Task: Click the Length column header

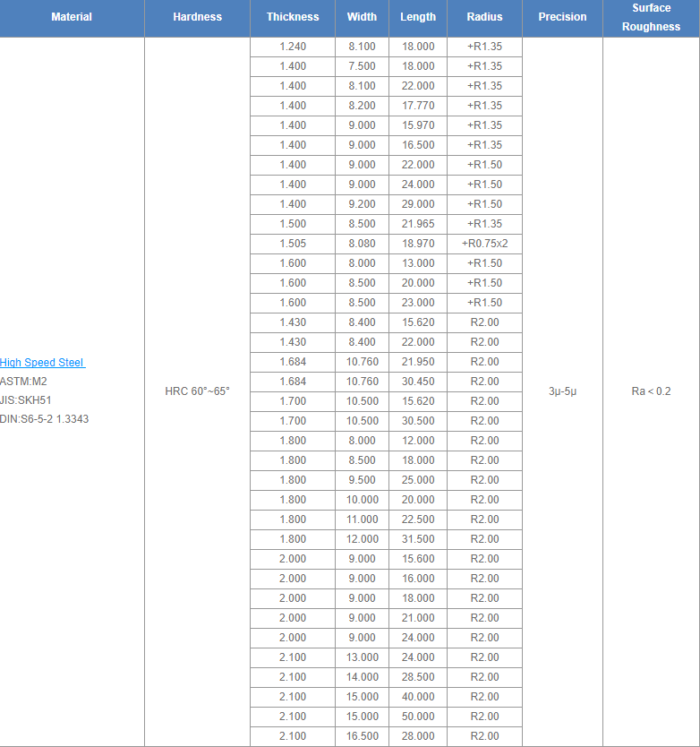Action: [418, 17]
